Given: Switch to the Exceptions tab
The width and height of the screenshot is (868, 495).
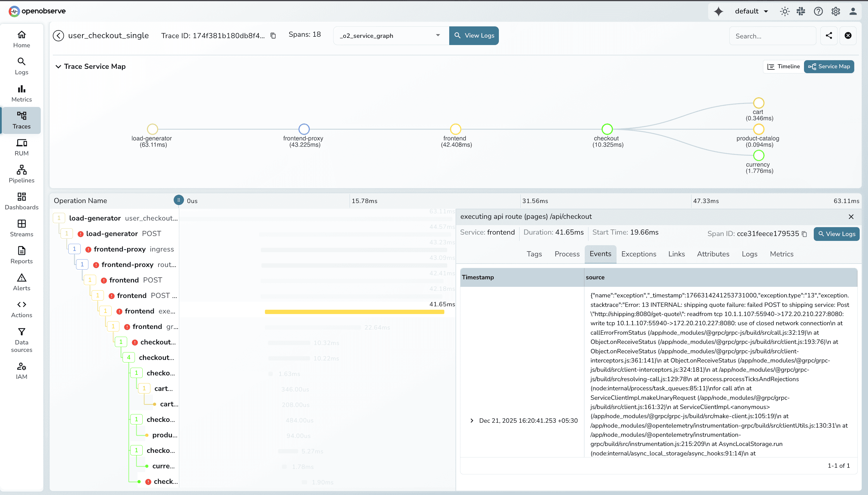Looking at the screenshot, I should tap(638, 254).
